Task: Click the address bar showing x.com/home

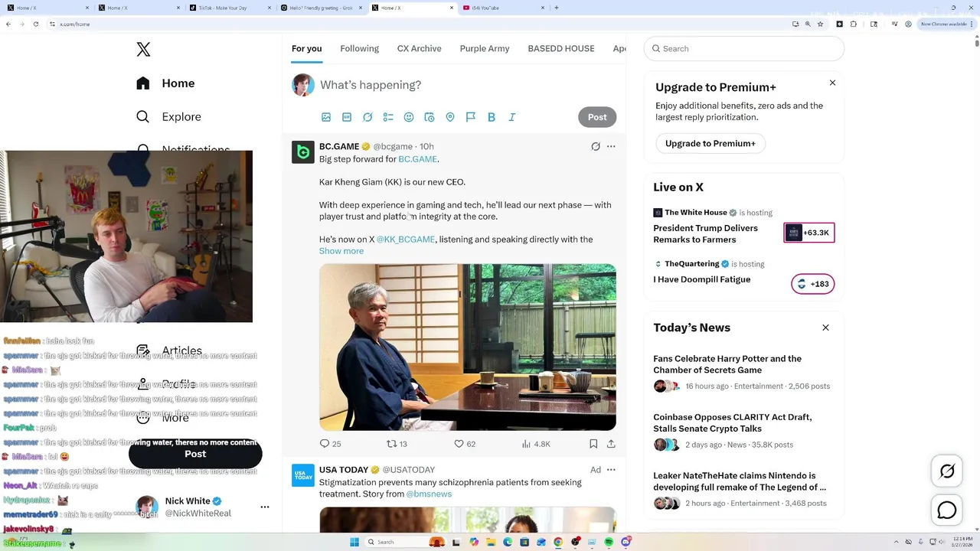Action: (417, 24)
